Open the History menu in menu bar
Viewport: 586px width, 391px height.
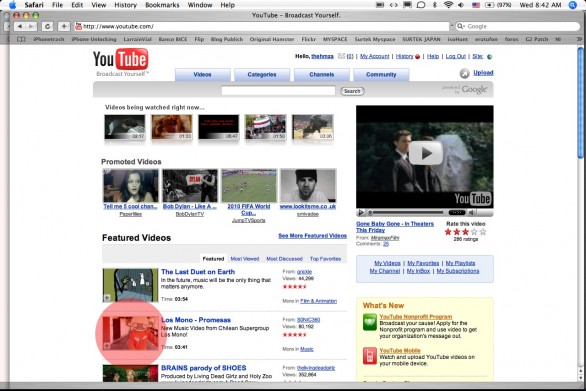pyautogui.click(x=126, y=5)
